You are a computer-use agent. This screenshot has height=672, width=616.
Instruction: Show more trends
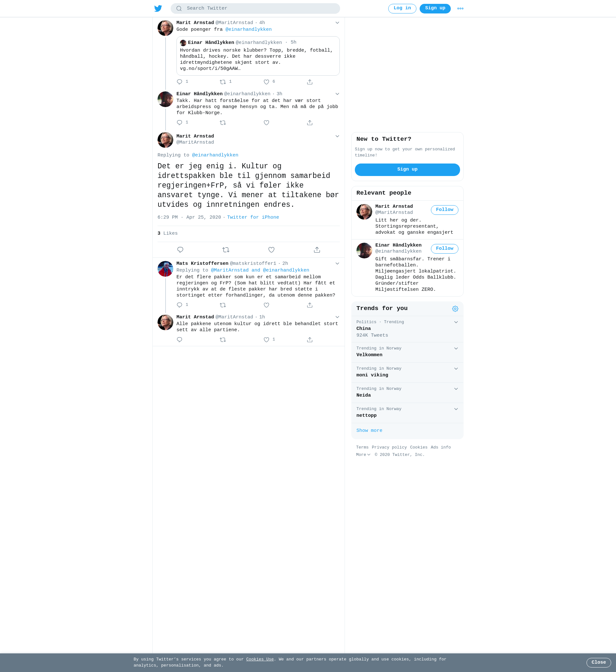[x=369, y=431]
